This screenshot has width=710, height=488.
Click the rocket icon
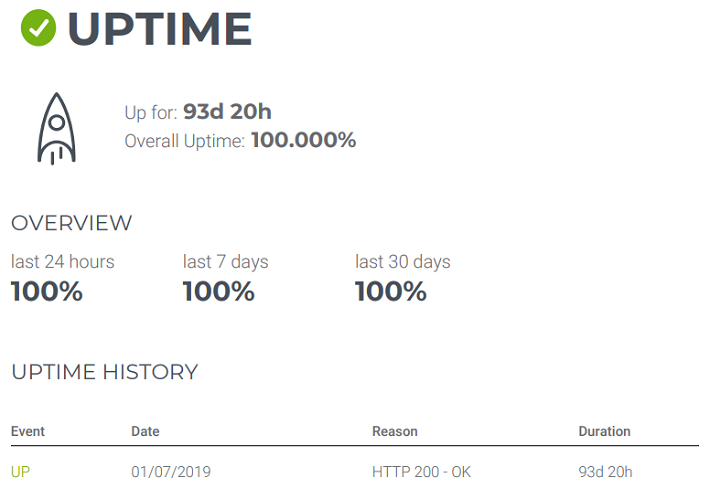coord(57,129)
